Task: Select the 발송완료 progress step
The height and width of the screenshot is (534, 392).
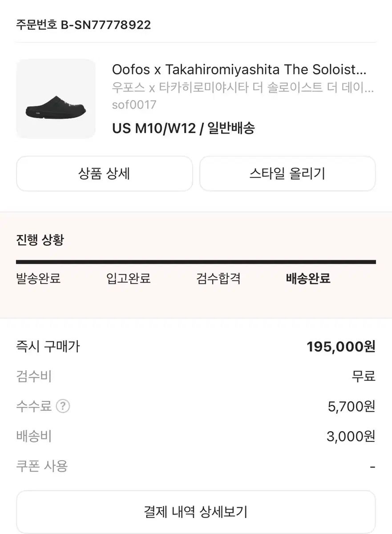Action: pyautogui.click(x=38, y=279)
